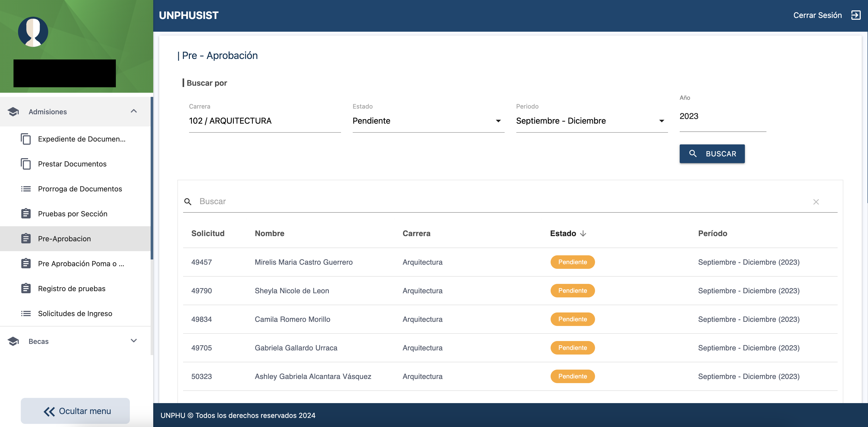Click the table search magnifier icon
The height and width of the screenshot is (427, 868).
(x=188, y=202)
